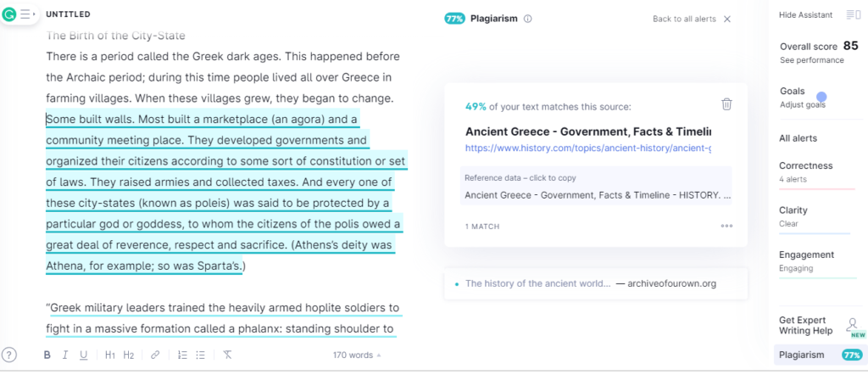
Task: Delete the matched source with the trash icon
Action: click(x=726, y=104)
